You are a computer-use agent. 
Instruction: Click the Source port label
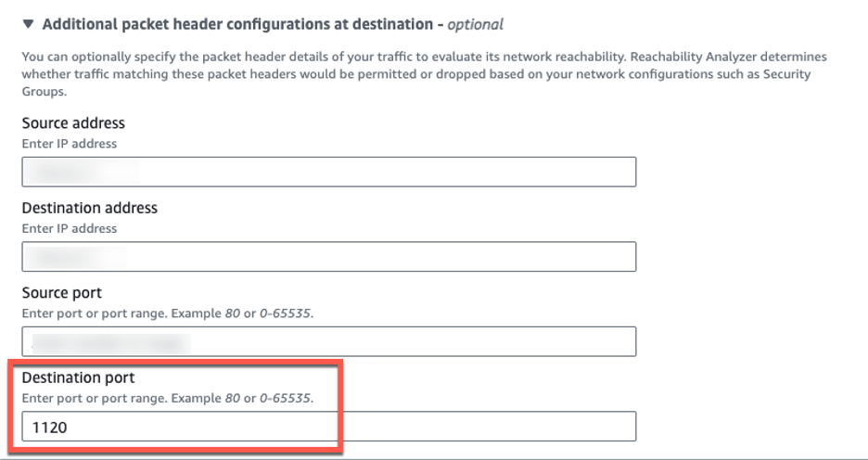[x=62, y=293]
